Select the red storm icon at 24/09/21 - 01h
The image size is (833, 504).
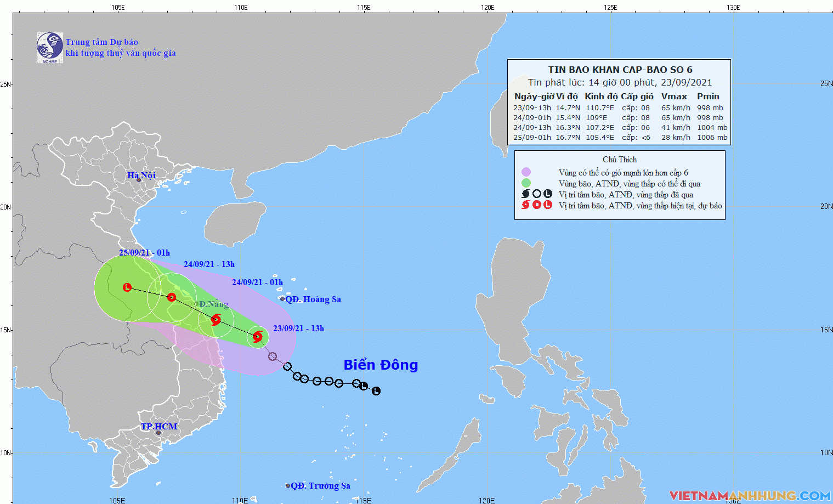(216, 319)
